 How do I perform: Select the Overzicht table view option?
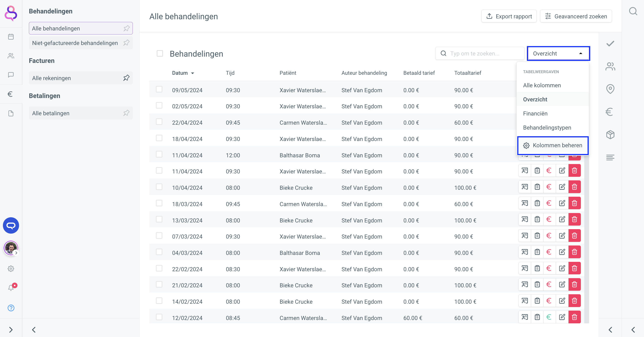pyautogui.click(x=552, y=99)
